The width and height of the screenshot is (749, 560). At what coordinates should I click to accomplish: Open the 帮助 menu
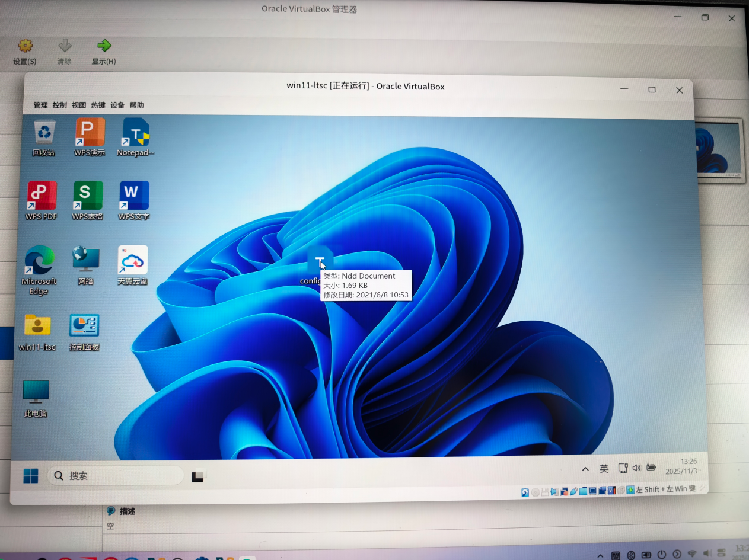(x=136, y=105)
